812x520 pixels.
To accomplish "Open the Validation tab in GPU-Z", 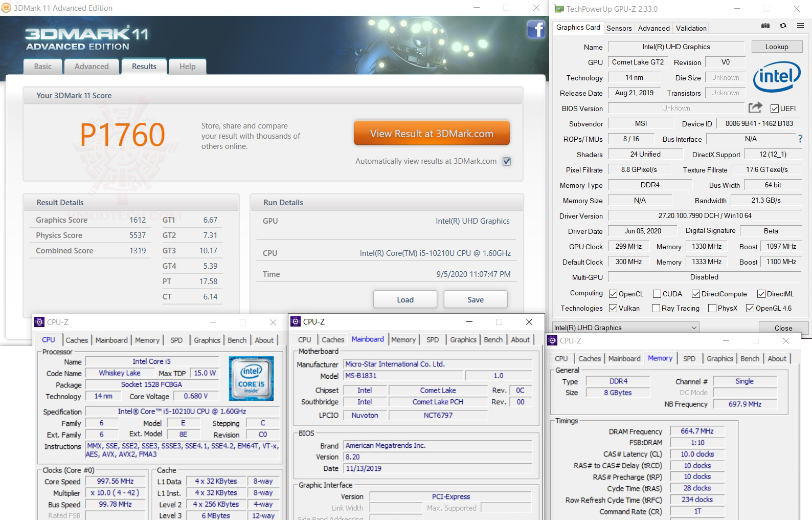I will pos(691,28).
